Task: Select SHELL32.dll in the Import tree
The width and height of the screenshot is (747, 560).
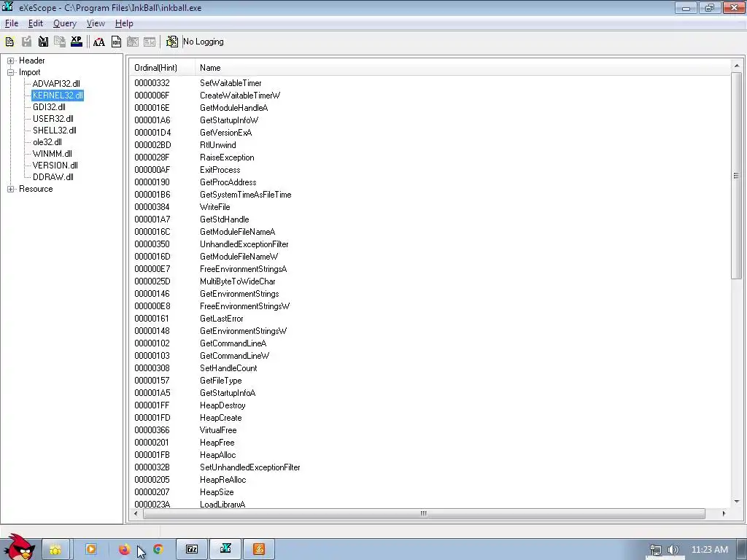Action: click(54, 131)
